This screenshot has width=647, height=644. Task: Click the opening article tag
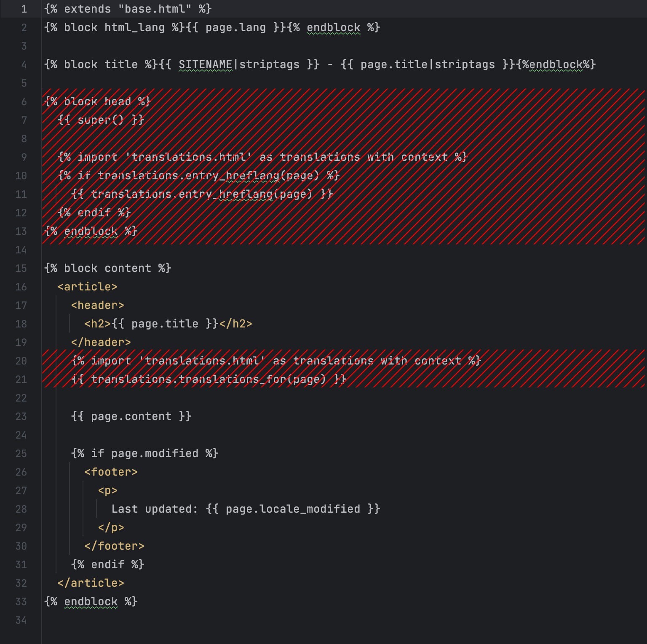pos(88,287)
